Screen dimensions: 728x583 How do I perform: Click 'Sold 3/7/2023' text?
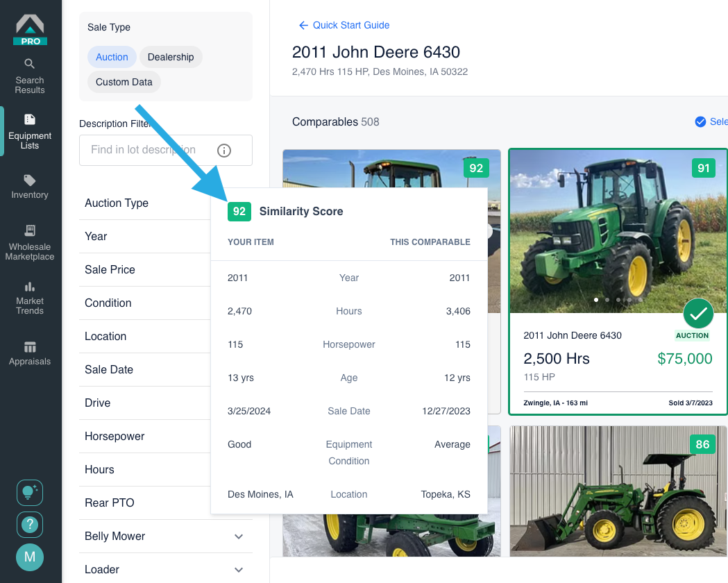point(691,403)
